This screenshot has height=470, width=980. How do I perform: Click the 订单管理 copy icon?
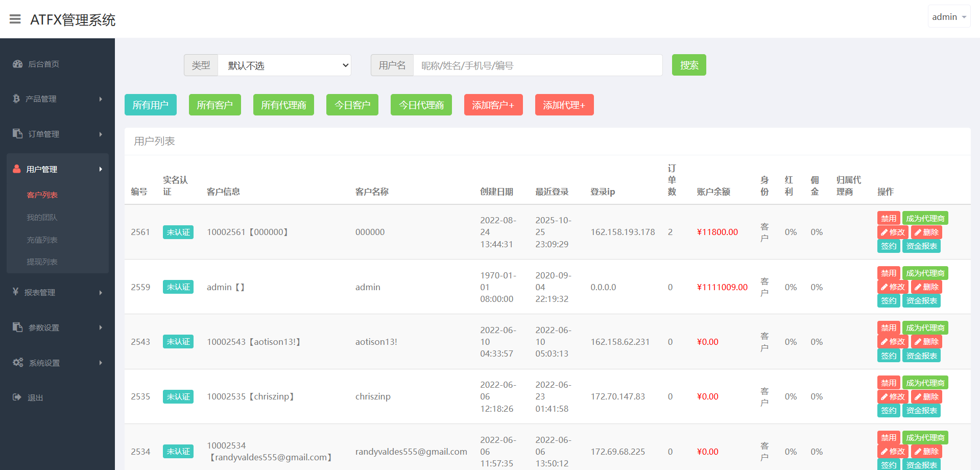tap(18, 133)
